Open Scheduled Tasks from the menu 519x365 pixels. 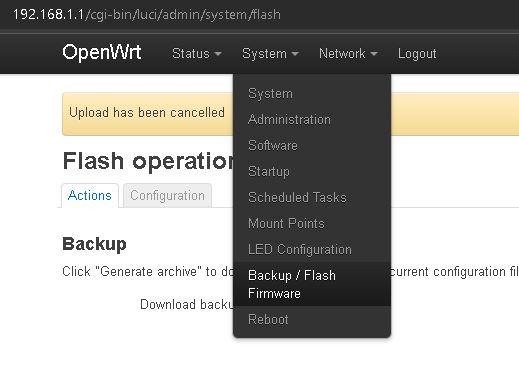[x=312, y=197]
